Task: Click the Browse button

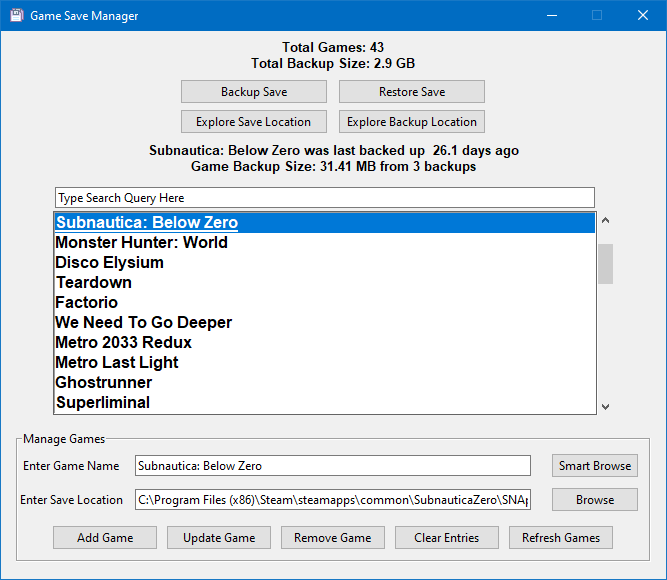Action: tap(595, 500)
